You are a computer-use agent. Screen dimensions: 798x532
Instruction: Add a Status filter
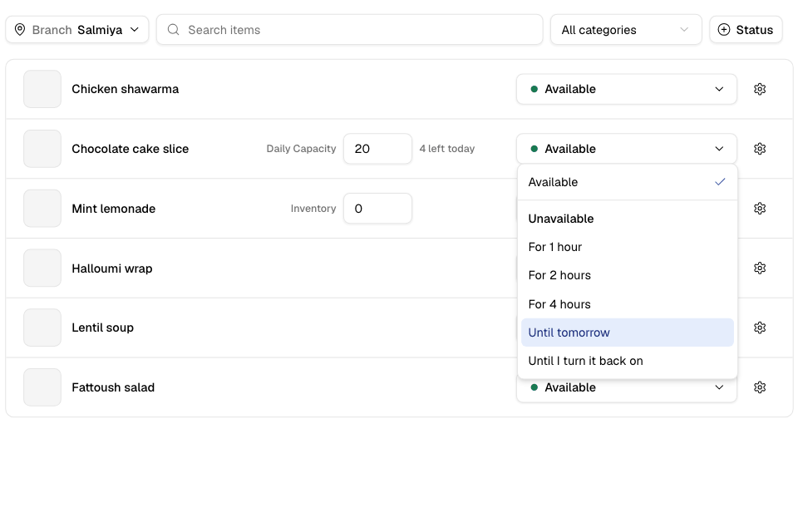(x=746, y=30)
